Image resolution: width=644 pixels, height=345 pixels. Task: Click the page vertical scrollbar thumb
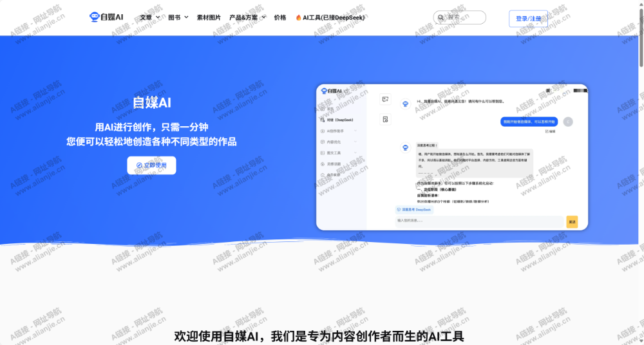coord(641,37)
